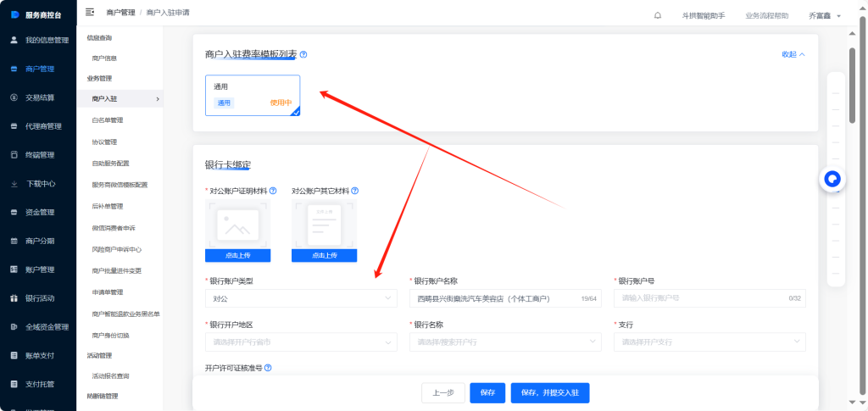Click 点击上传 under 对公账户其它材料
Image resolution: width=868 pixels, height=411 pixels.
325,256
